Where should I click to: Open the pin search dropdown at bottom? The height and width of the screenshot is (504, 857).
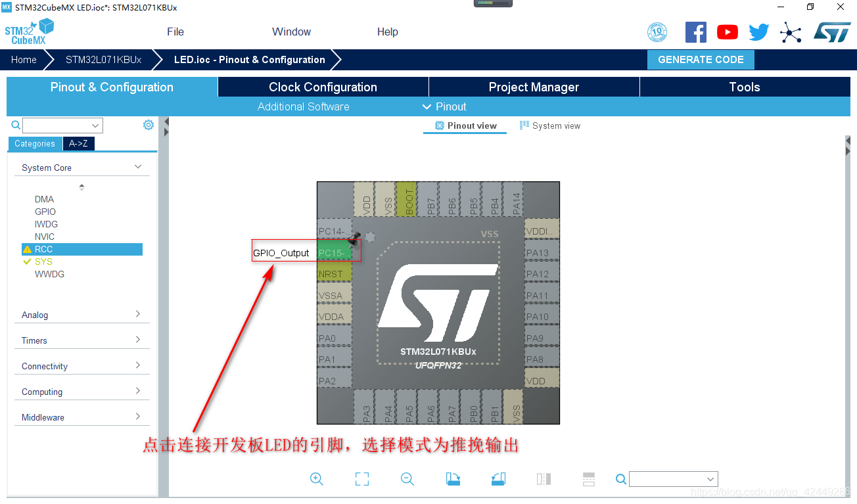tap(710, 479)
